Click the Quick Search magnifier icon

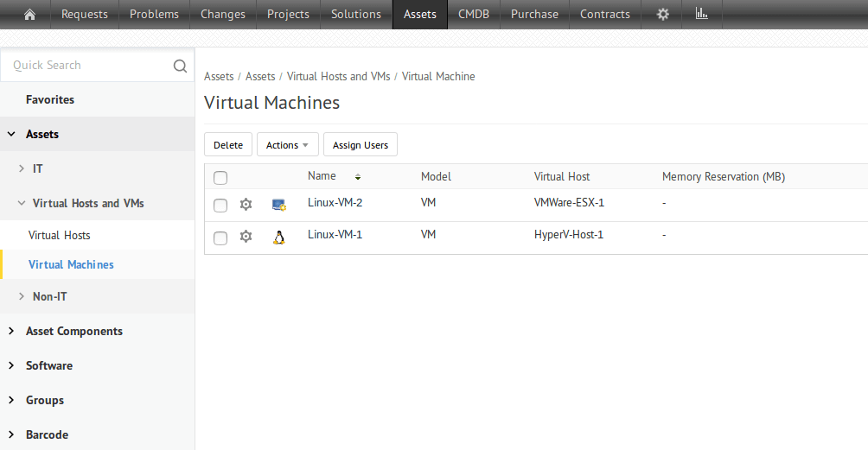(180, 66)
